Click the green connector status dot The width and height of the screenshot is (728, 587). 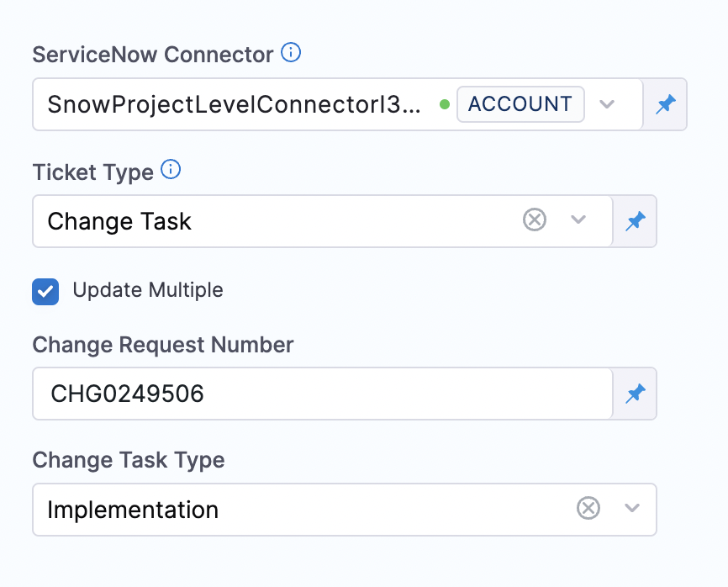point(445,105)
